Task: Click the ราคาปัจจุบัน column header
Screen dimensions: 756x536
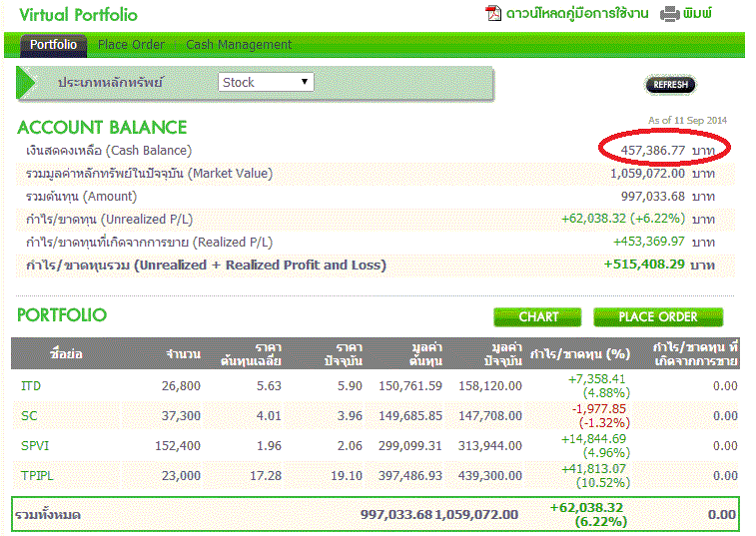Action: (344, 354)
